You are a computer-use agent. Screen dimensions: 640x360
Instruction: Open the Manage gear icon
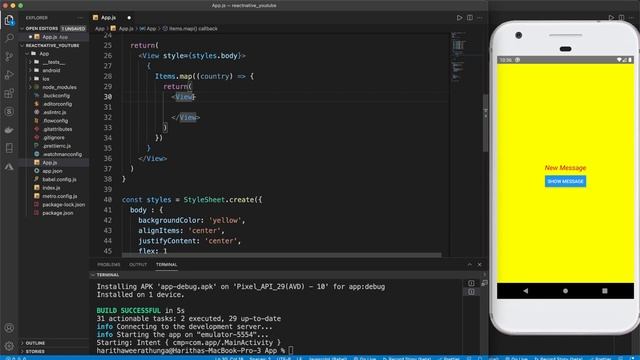pyautogui.click(x=9, y=346)
